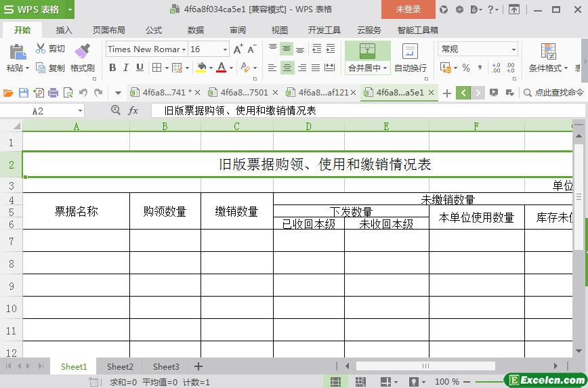Click the clear formatting eraser icon
The width and height of the screenshot is (588, 388).
click(x=246, y=68)
